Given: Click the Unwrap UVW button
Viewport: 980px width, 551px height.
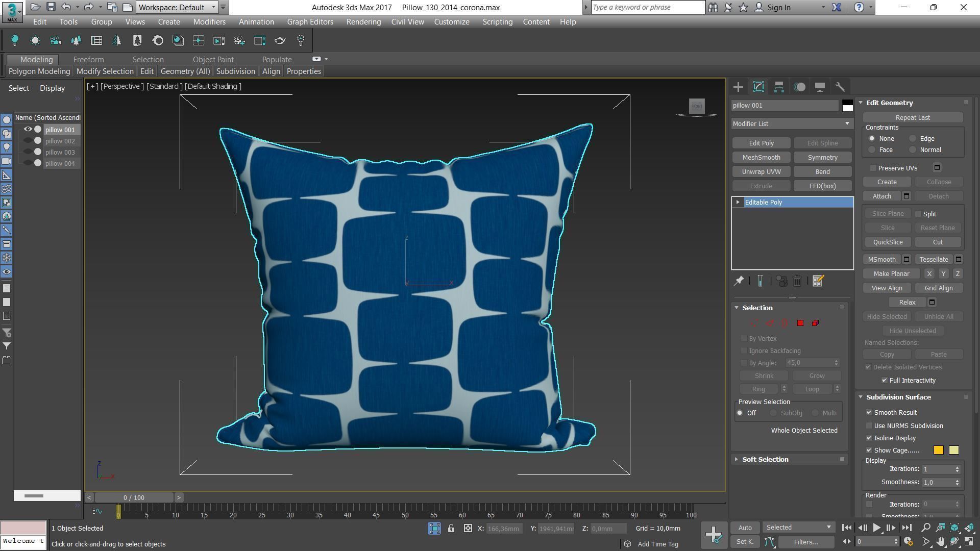Looking at the screenshot, I should point(761,172).
